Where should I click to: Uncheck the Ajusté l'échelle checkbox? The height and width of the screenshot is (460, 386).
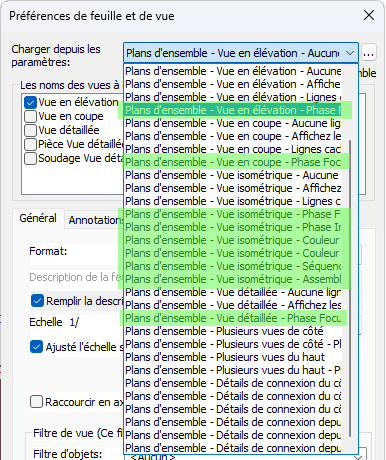[36, 347]
